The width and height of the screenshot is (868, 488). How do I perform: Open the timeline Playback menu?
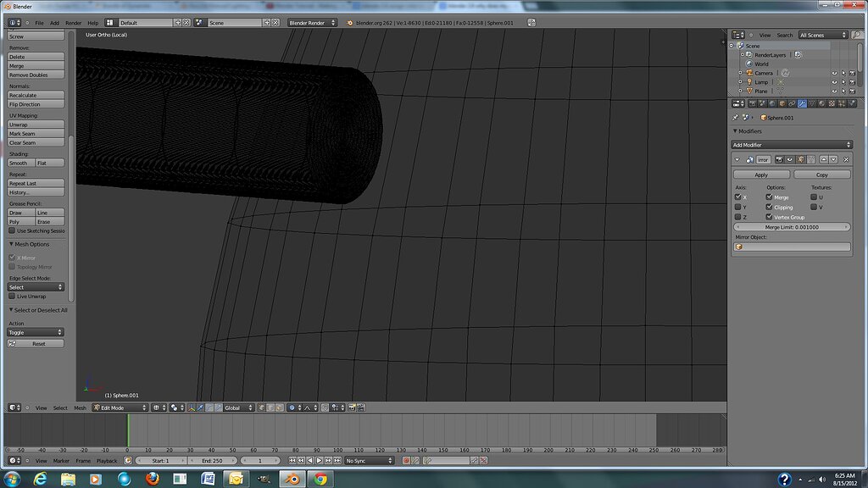click(x=107, y=460)
